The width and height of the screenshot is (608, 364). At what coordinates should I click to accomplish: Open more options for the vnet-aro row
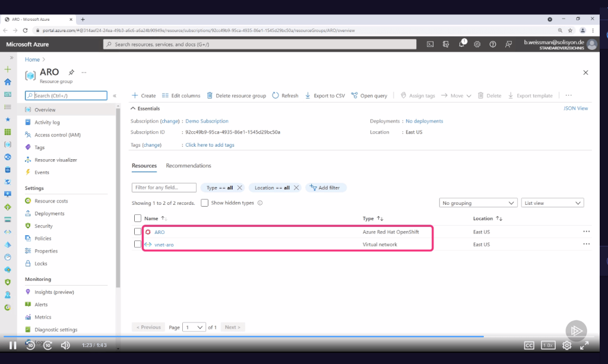[586, 244]
